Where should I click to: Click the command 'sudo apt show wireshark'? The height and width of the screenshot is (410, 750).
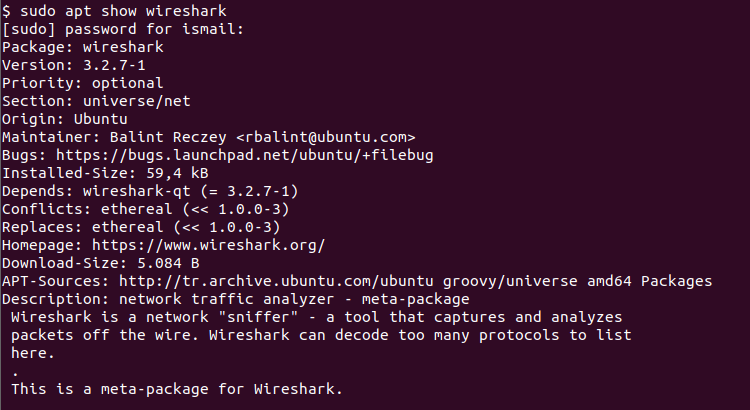click(x=123, y=11)
